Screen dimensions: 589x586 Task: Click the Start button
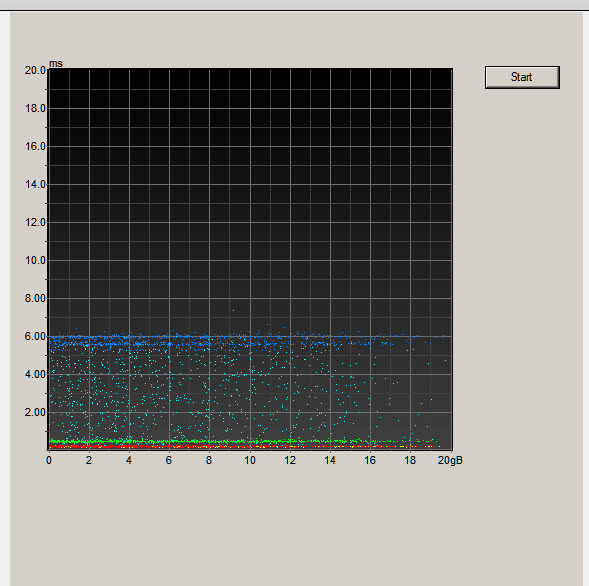[x=522, y=77]
